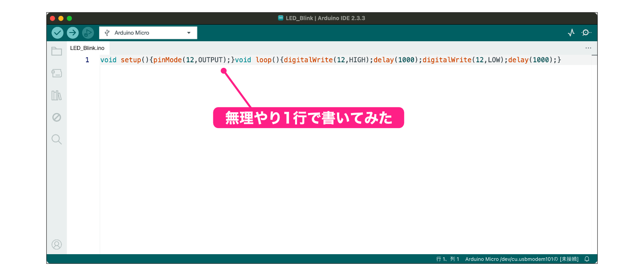Upload the sketch with the arrow button
Screen dimensions: 644x276
(x=73, y=33)
